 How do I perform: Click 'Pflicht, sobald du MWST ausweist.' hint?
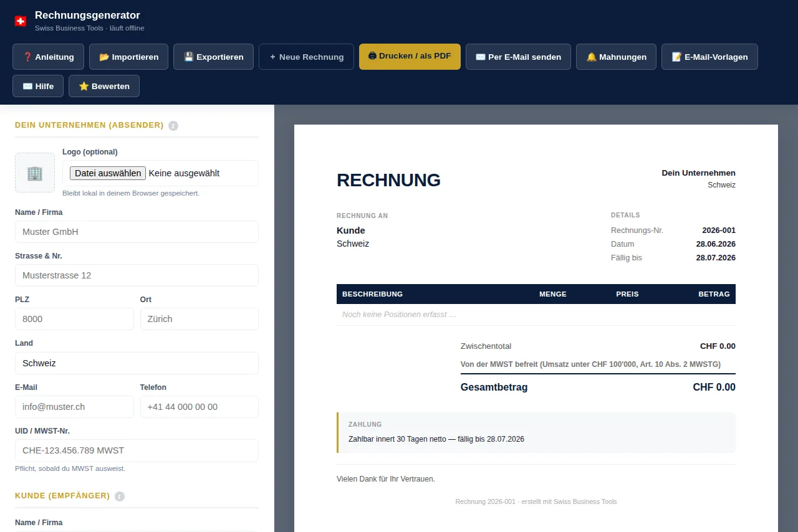point(70,468)
